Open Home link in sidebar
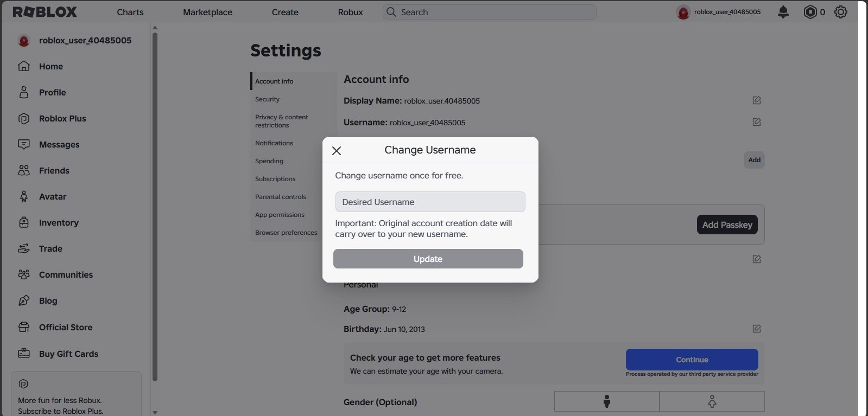This screenshot has width=868, height=416. pyautogui.click(x=51, y=66)
